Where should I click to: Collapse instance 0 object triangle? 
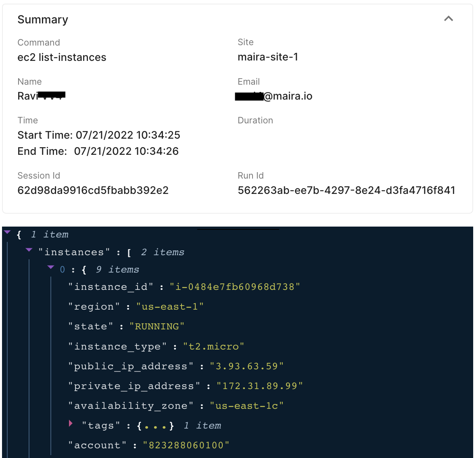coord(50,267)
